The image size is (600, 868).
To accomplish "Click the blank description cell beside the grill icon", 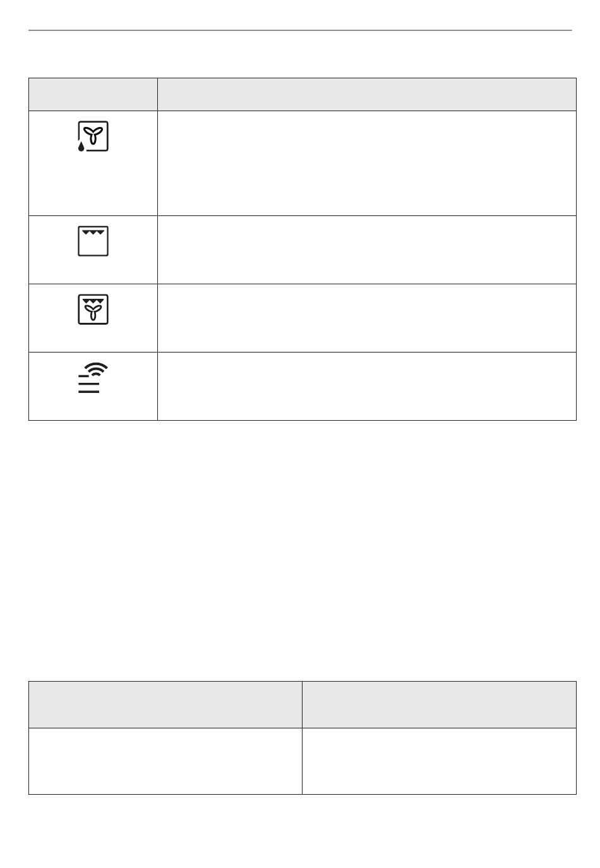I will pyautogui.click(x=367, y=250).
